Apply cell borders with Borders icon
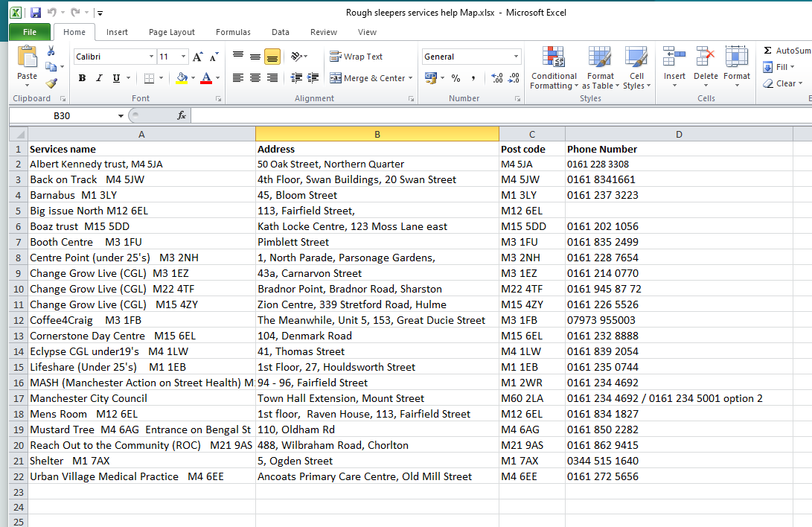 (149, 78)
